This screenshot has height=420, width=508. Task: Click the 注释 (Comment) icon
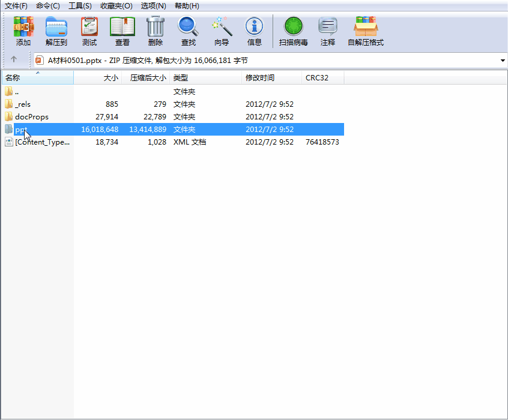coord(328,26)
